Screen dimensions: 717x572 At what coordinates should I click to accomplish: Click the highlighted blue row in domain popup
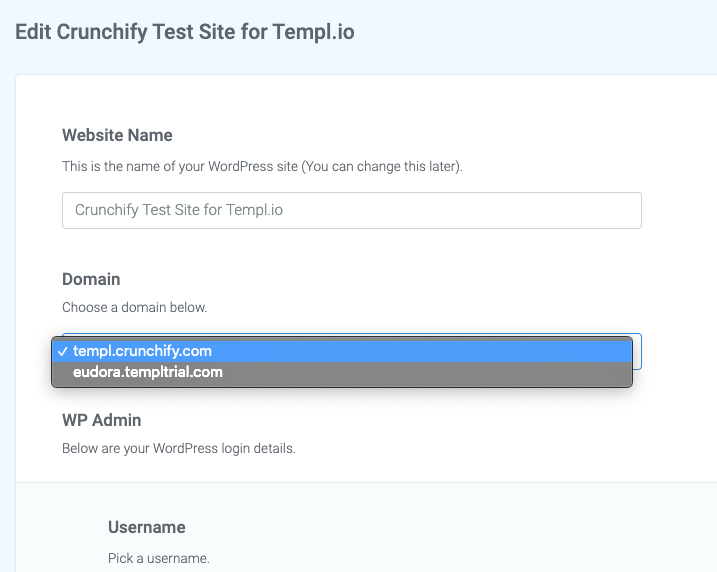coord(400,351)
